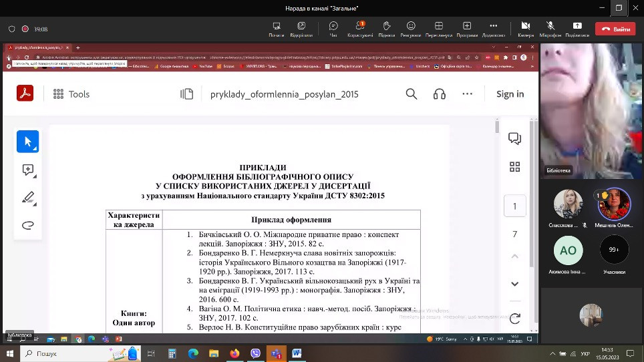Toggle the camera on
The width and height of the screenshot is (644, 362).
tap(525, 28)
